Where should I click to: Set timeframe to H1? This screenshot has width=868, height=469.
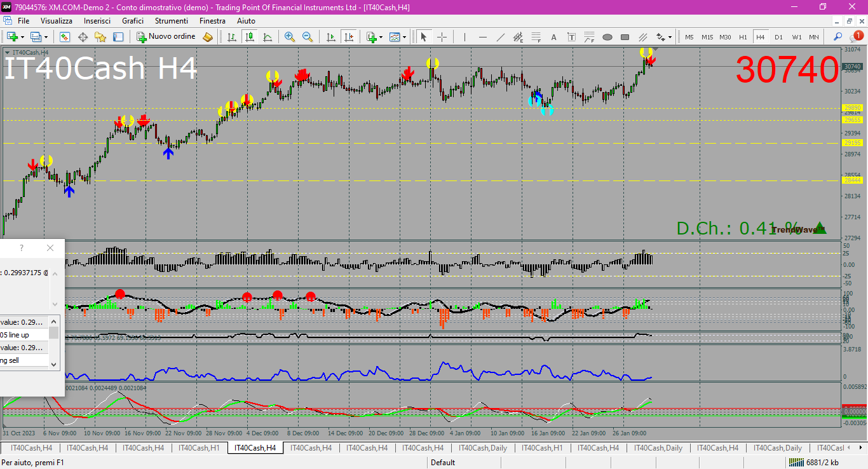coord(743,37)
